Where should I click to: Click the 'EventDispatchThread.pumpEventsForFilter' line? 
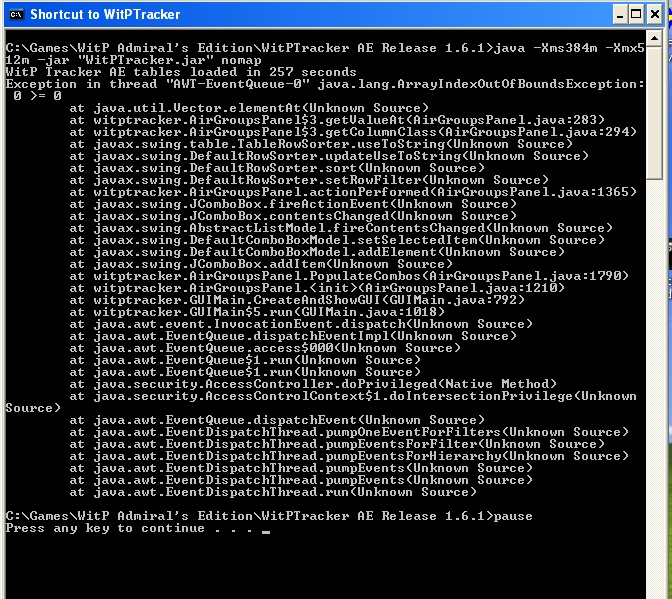[x=337, y=444]
